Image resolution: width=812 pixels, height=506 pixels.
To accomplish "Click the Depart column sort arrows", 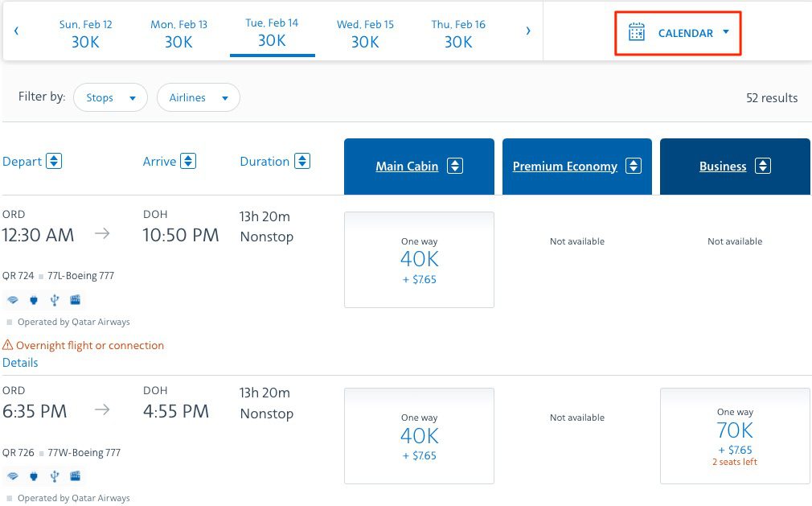I will [x=55, y=160].
